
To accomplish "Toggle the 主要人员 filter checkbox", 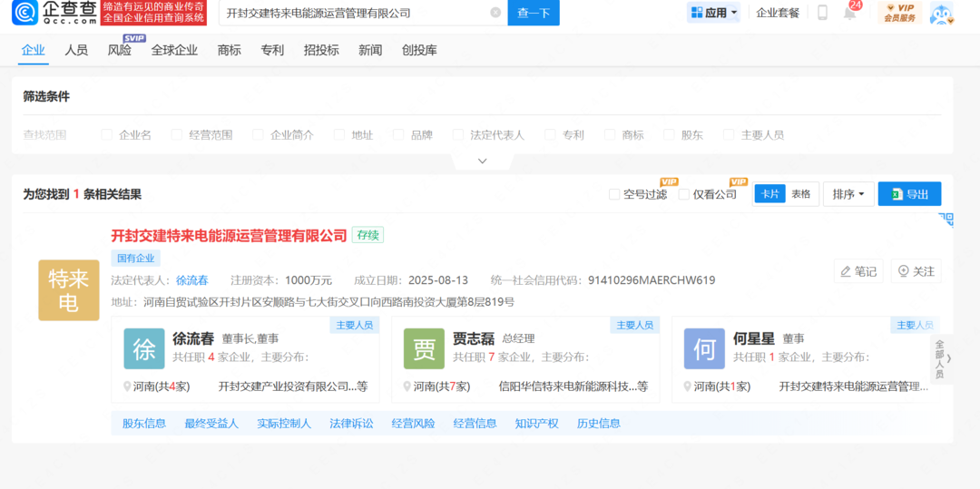I will pos(729,134).
